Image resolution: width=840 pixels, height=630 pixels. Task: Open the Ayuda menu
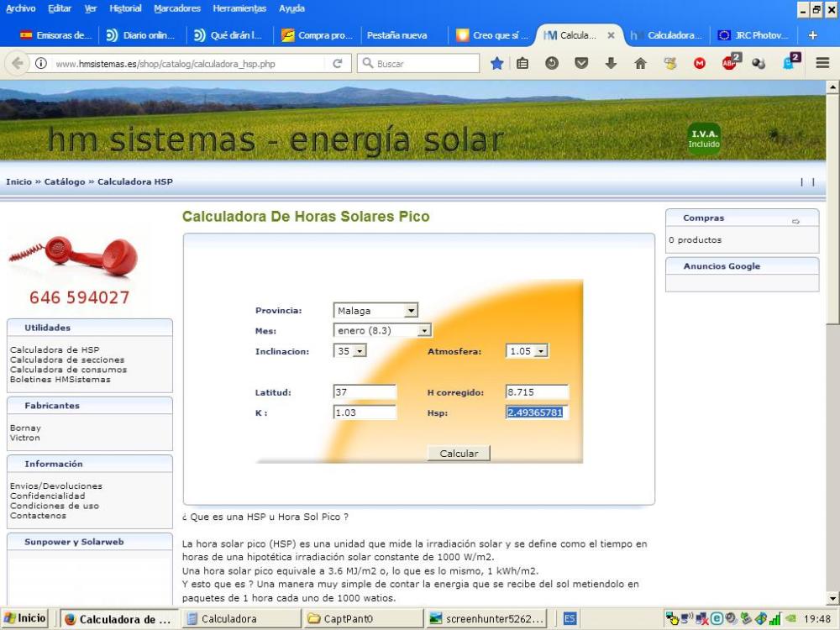[x=292, y=8]
